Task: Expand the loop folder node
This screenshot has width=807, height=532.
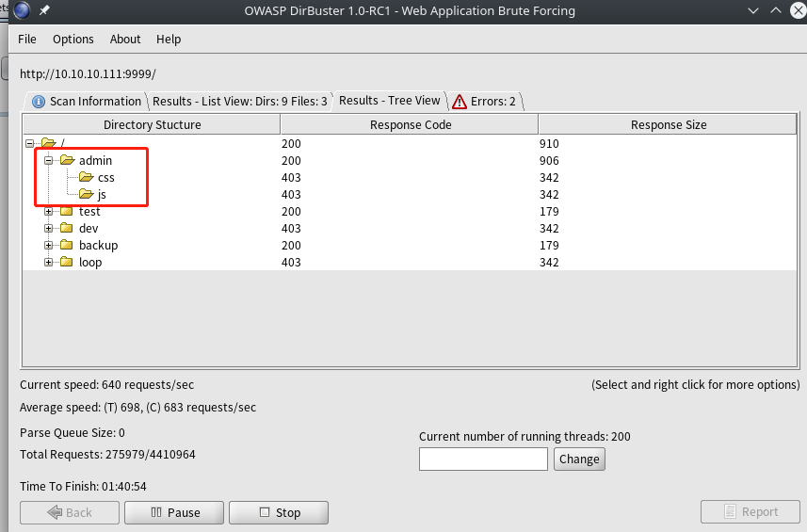Action: pos(48,263)
